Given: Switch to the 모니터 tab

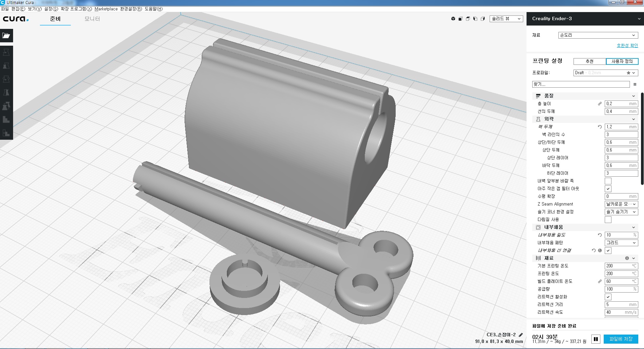Looking at the screenshot, I should pos(92,19).
